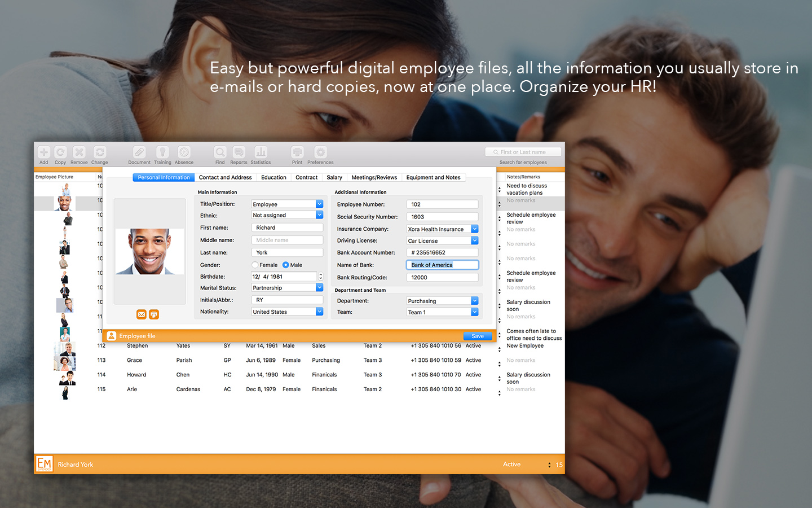This screenshot has width=812, height=508.
Task: Click the phone '+1 305 840 1010 70'
Action: 436,375
